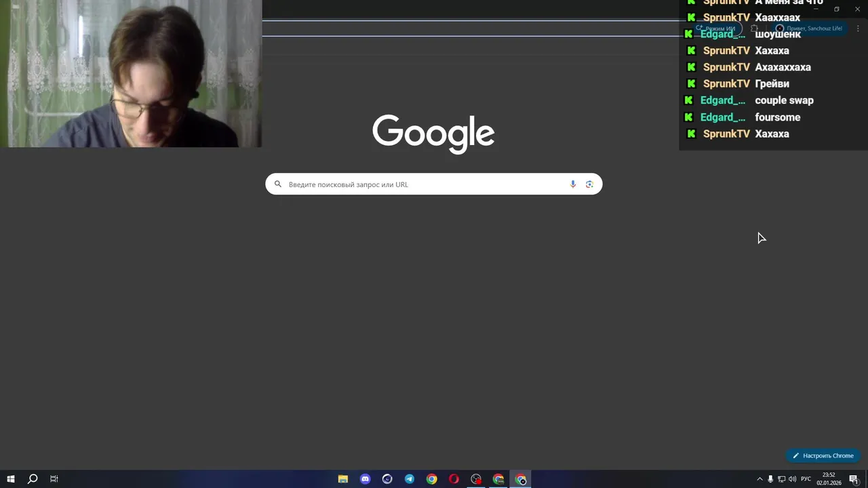
Task: Open Windows taskbar search
Action: pos(33,479)
